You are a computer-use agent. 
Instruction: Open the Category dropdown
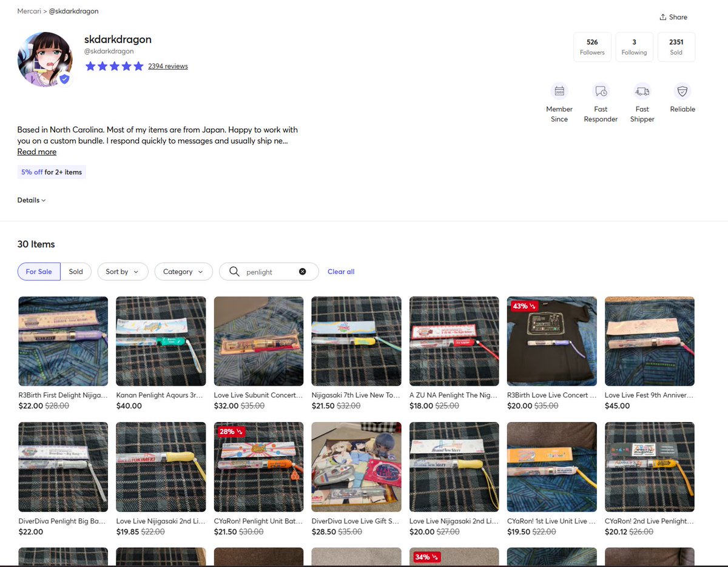(183, 272)
